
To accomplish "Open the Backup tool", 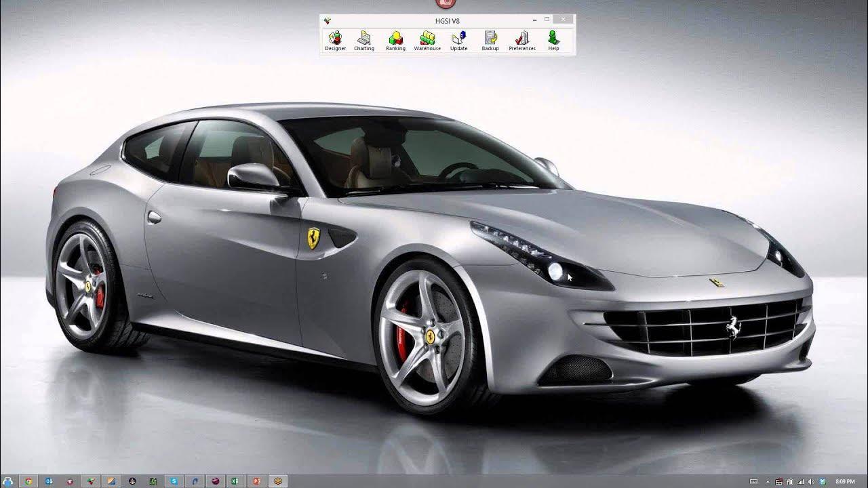I will [x=490, y=41].
